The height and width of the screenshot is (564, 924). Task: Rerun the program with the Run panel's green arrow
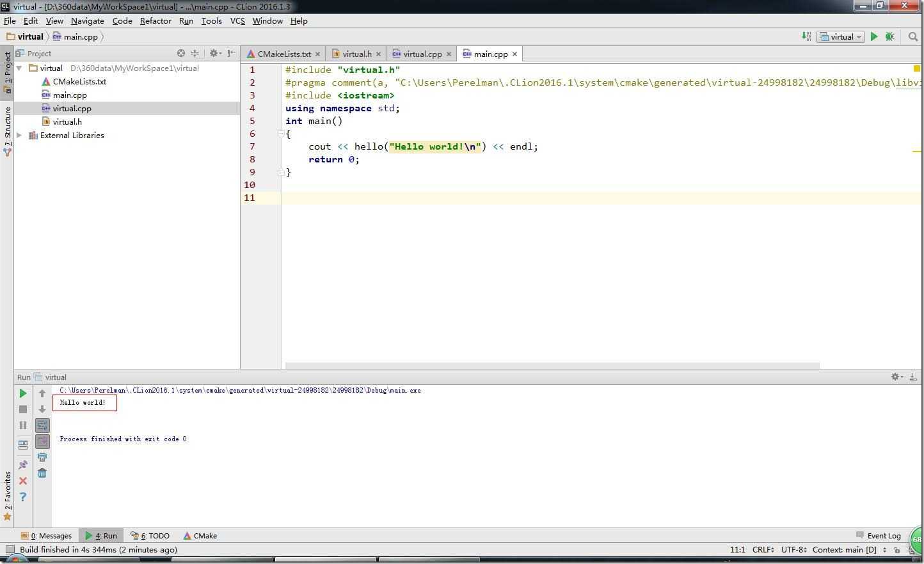pyautogui.click(x=23, y=393)
